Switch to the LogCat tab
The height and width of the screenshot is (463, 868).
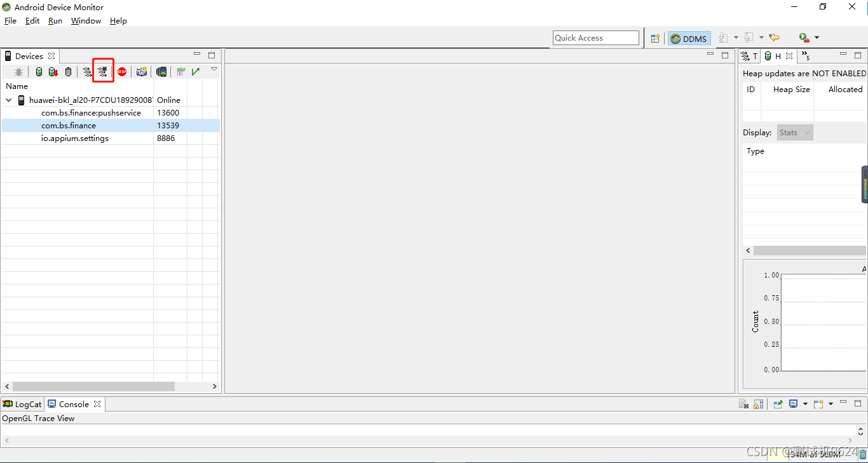coord(22,404)
